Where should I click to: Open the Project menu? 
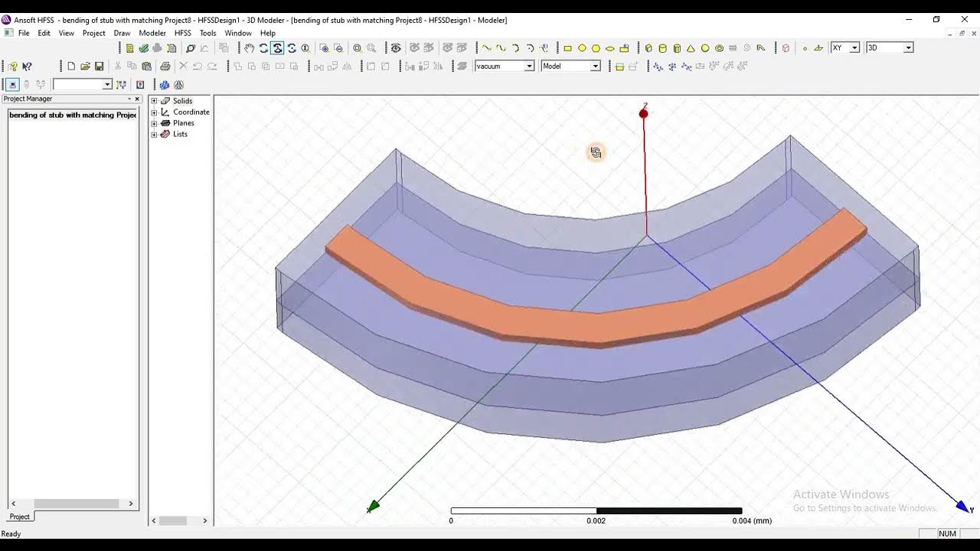point(94,34)
